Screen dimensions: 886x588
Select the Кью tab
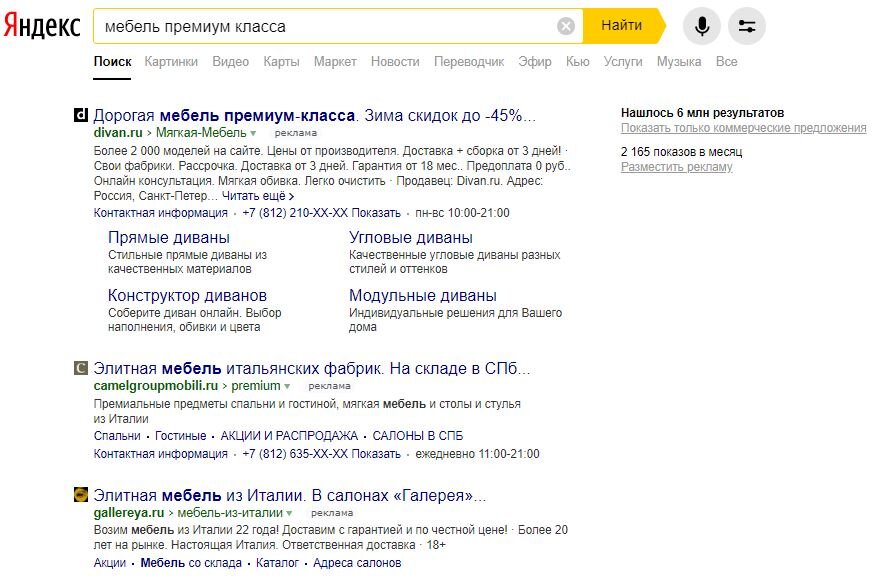[x=577, y=62]
